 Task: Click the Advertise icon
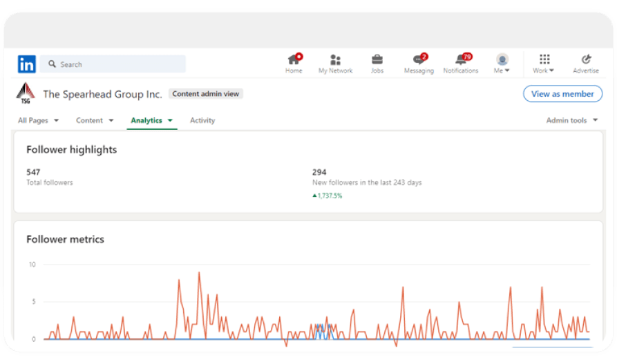587,59
